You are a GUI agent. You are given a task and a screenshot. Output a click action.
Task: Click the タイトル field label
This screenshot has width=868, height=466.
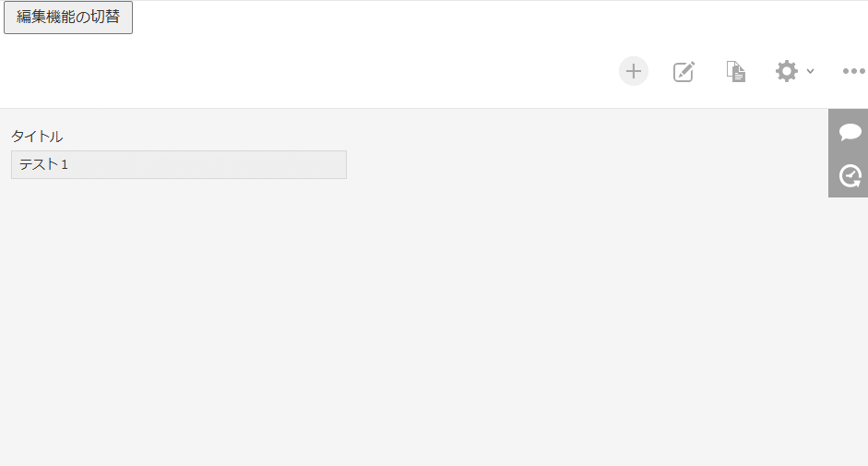37,137
